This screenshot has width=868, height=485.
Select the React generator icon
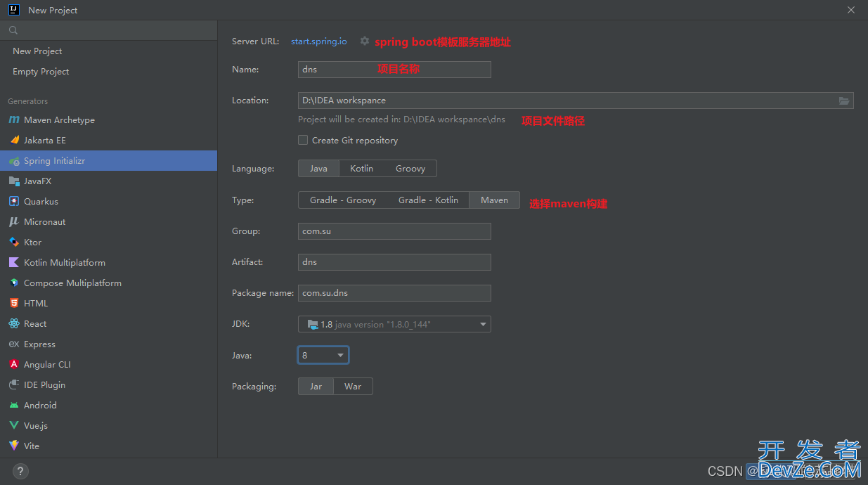pyautogui.click(x=14, y=324)
